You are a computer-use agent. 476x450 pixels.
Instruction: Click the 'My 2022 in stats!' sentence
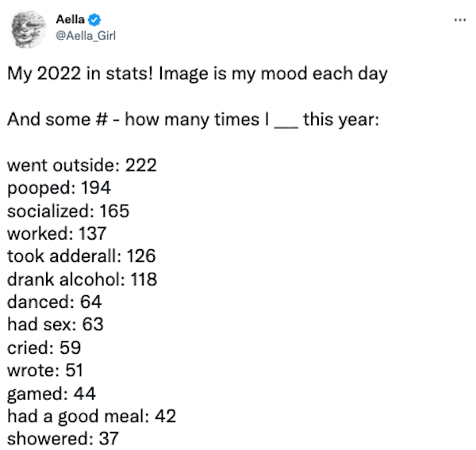[x=80, y=74]
